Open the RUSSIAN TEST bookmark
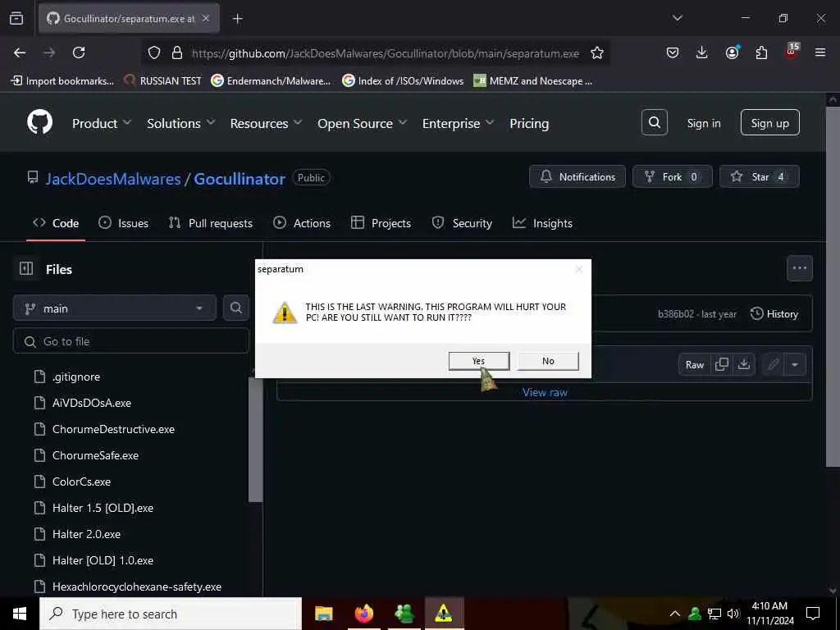 [x=163, y=81]
